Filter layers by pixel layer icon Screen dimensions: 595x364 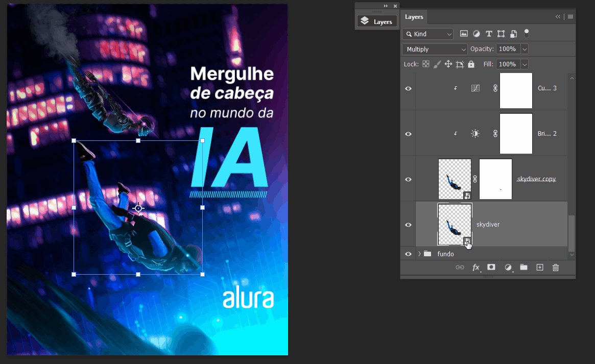click(464, 34)
